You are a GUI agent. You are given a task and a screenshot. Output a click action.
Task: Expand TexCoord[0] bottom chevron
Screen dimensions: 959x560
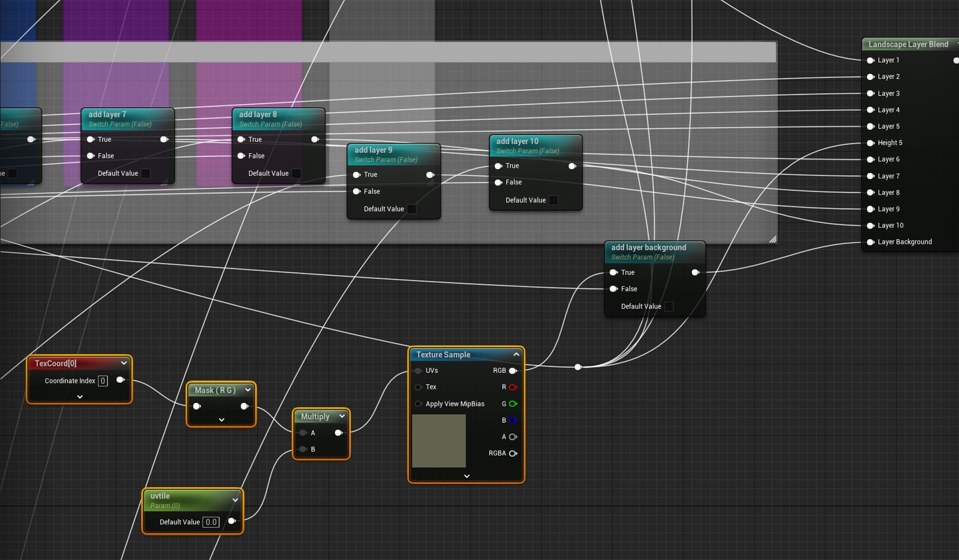80,397
